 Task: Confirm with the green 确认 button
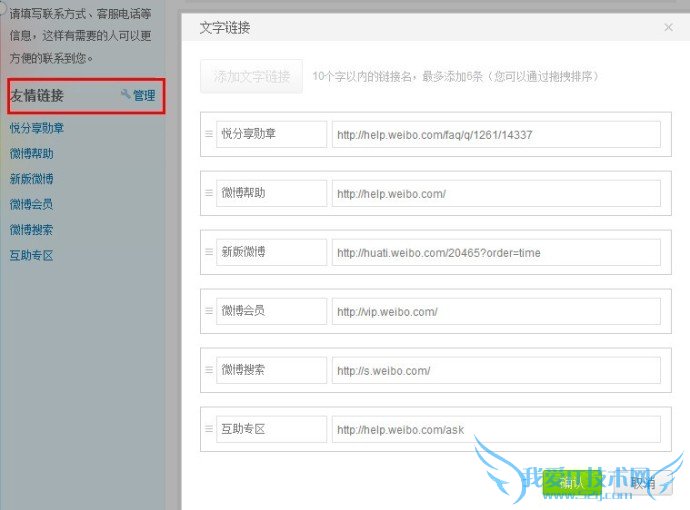tap(573, 483)
